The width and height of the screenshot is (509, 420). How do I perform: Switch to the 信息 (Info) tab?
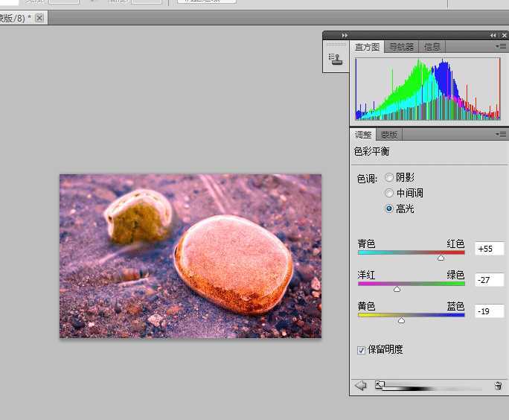click(x=432, y=47)
